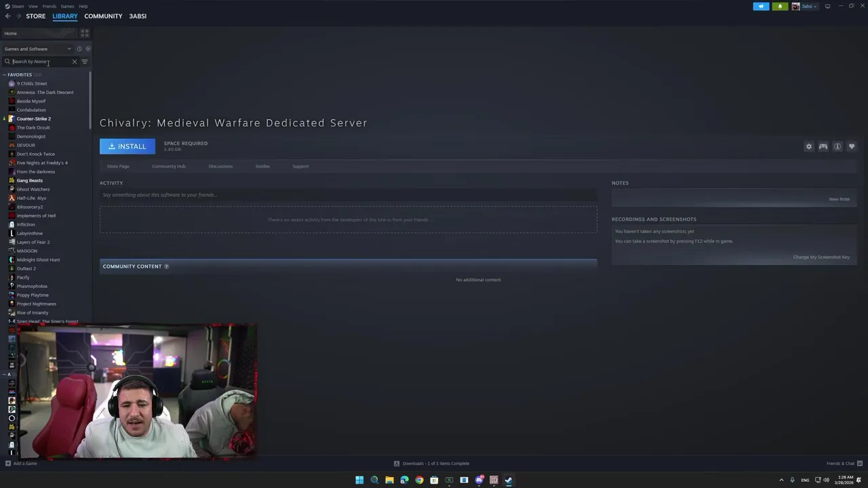
Task: Open the Discussions link
Action: (220, 166)
